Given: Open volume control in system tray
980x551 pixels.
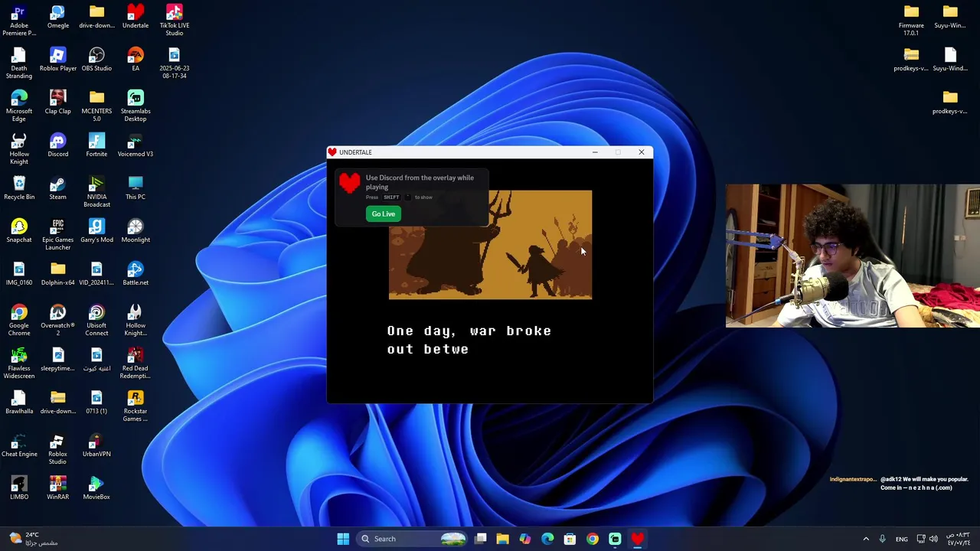Looking at the screenshot, I should [x=933, y=539].
